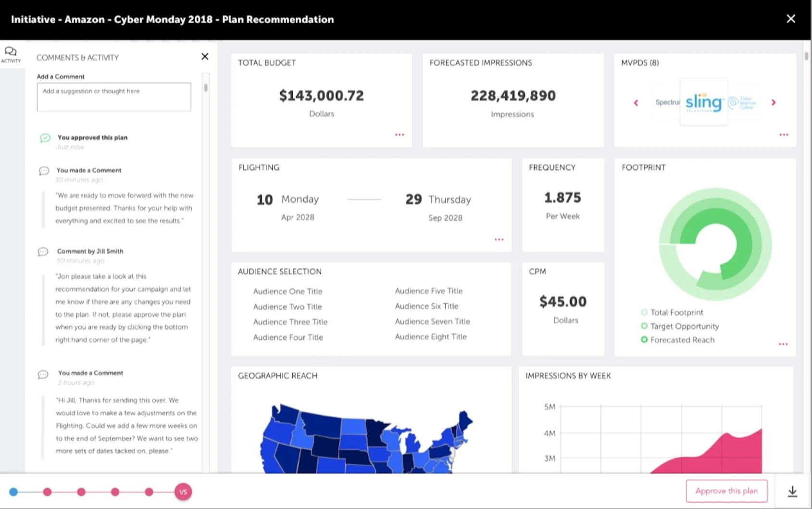The width and height of the screenshot is (812, 509).
Task: Close the Comments & Activity panel
Action: (x=205, y=56)
